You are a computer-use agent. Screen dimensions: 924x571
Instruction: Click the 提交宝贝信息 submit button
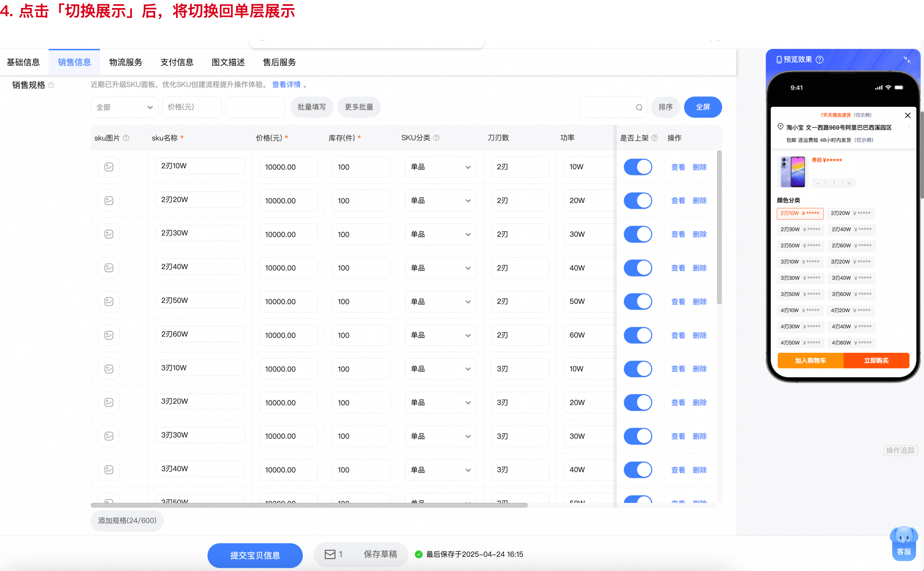click(x=255, y=555)
